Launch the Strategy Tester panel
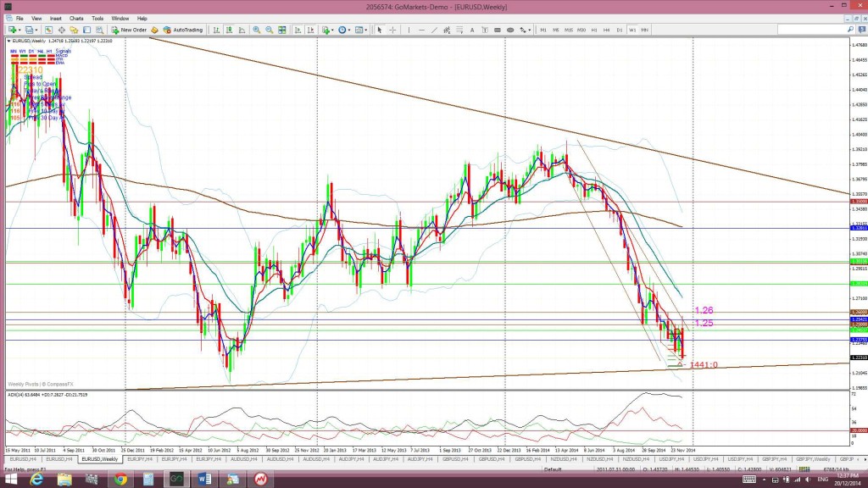Viewport: 868px width, 488px height. [x=100, y=30]
